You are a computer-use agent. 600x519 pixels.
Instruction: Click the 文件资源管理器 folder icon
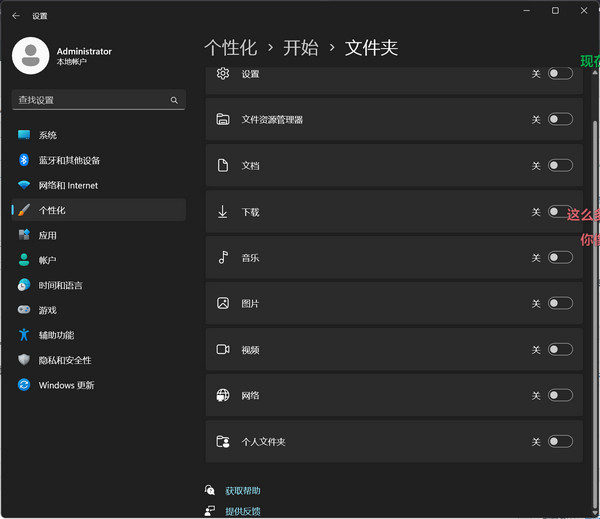pyautogui.click(x=223, y=119)
